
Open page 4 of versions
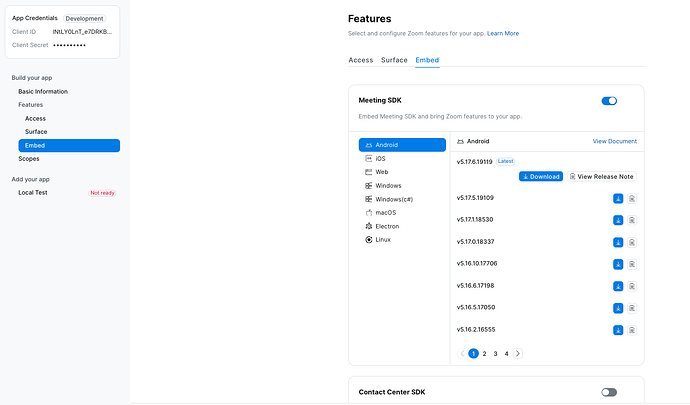506,353
